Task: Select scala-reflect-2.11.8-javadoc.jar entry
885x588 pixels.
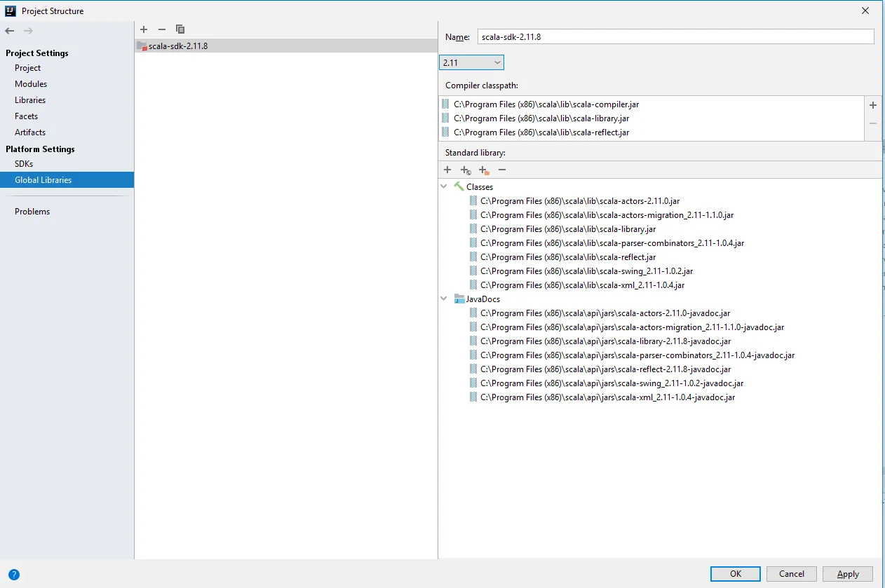Action: (x=606, y=369)
